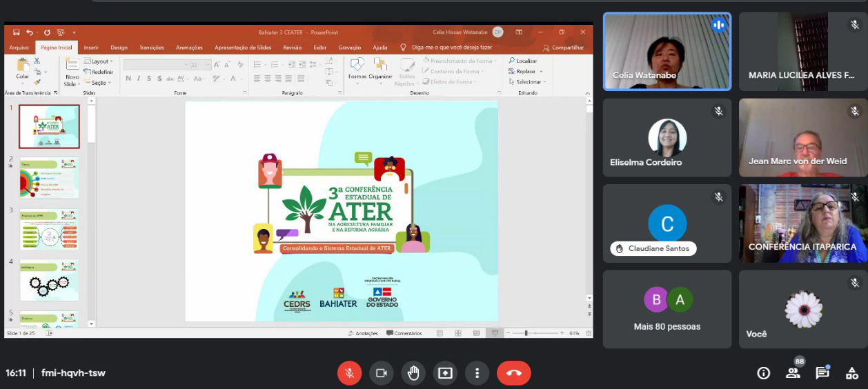Lower the raised hand

point(413,373)
